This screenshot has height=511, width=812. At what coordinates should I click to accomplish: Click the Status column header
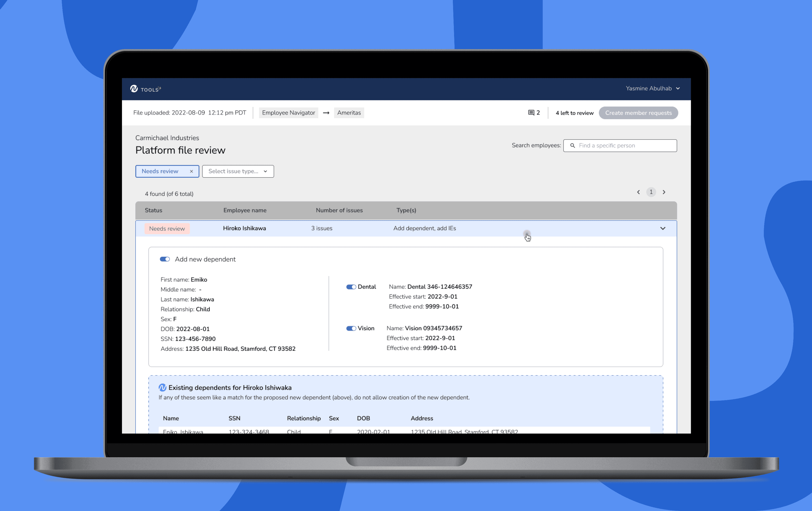154,210
